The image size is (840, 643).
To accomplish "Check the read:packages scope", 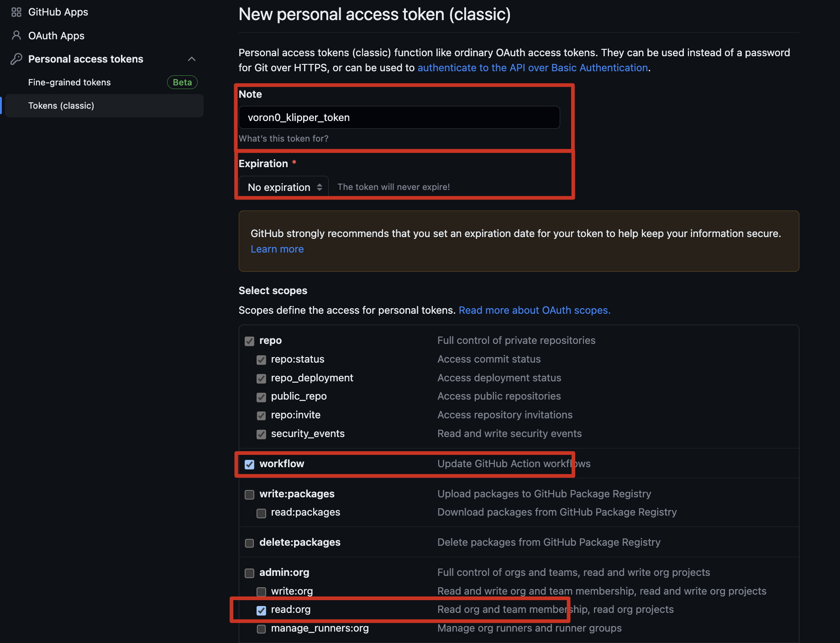I will pyautogui.click(x=261, y=513).
